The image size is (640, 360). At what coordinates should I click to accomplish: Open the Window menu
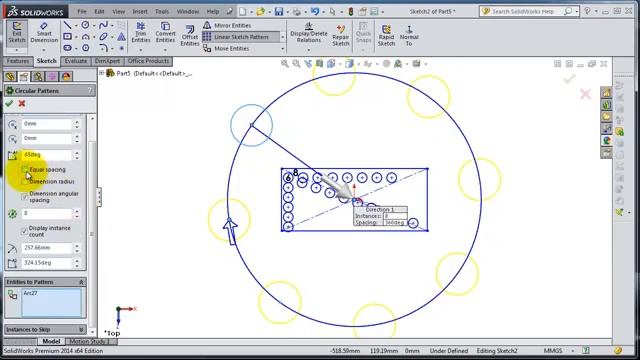tap(188, 11)
